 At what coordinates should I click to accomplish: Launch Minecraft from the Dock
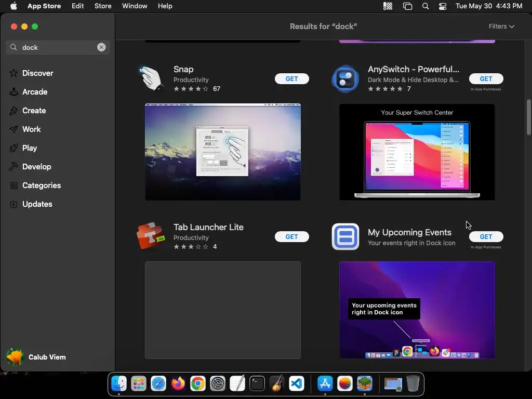364,384
